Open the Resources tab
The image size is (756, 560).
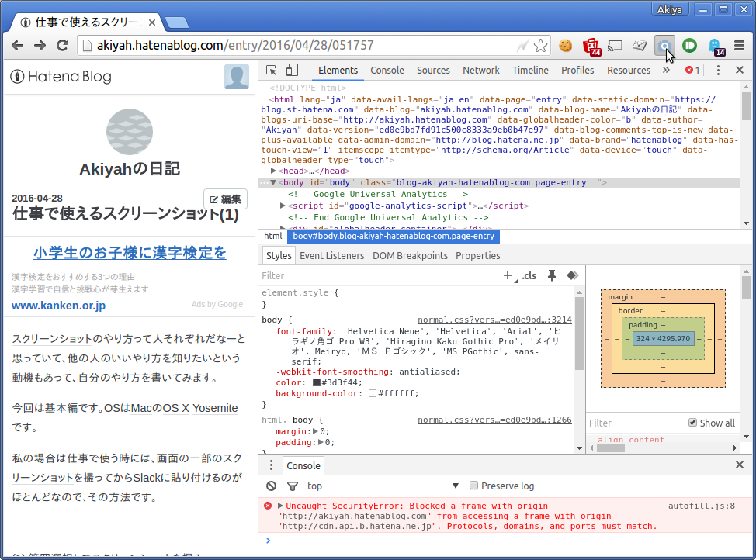(x=629, y=71)
